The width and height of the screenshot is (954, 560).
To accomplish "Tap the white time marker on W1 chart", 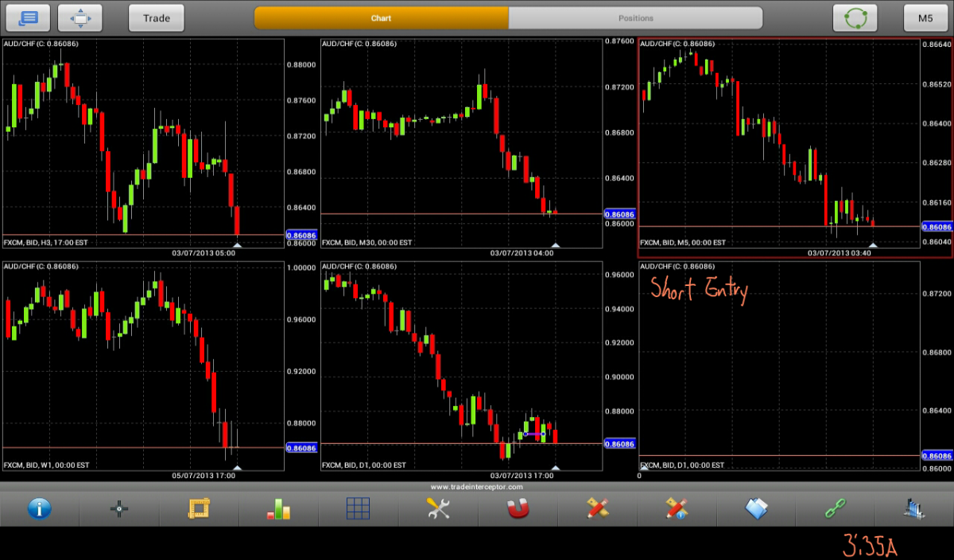I will click(x=237, y=468).
